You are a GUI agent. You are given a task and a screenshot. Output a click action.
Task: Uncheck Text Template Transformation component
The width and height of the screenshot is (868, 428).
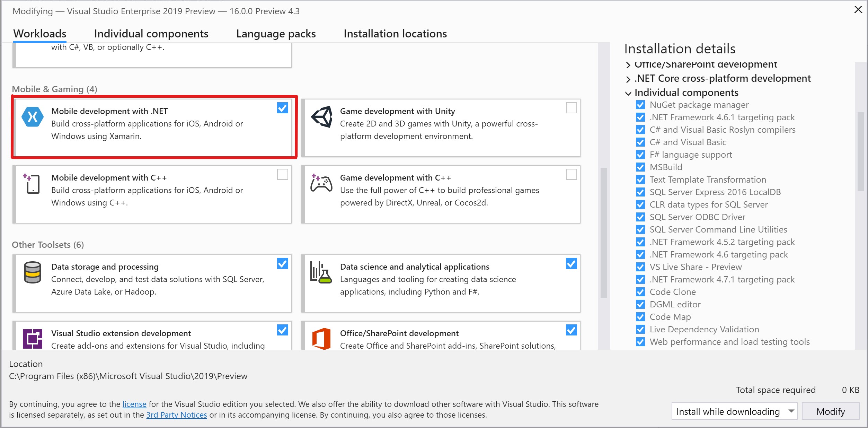[640, 180]
